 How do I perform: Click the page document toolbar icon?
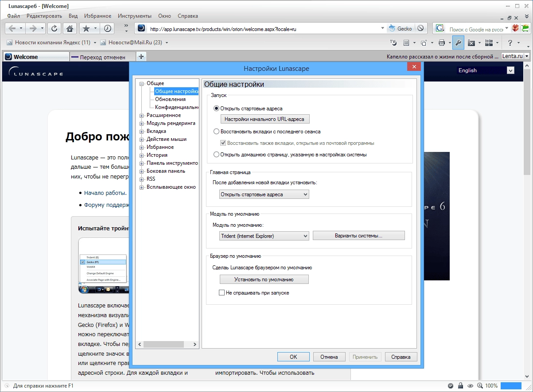tap(406, 43)
